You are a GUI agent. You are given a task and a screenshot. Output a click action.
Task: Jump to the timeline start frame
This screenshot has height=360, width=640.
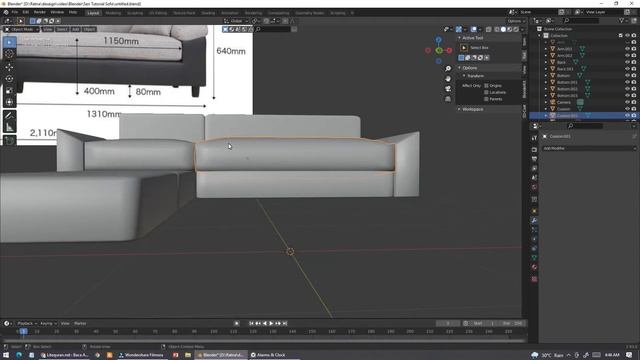point(251,323)
